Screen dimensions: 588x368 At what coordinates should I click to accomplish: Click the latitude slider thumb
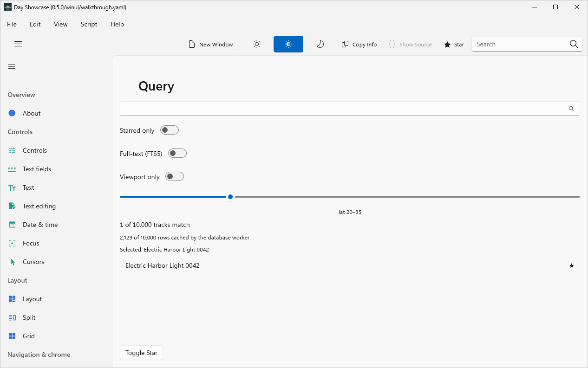230,197
